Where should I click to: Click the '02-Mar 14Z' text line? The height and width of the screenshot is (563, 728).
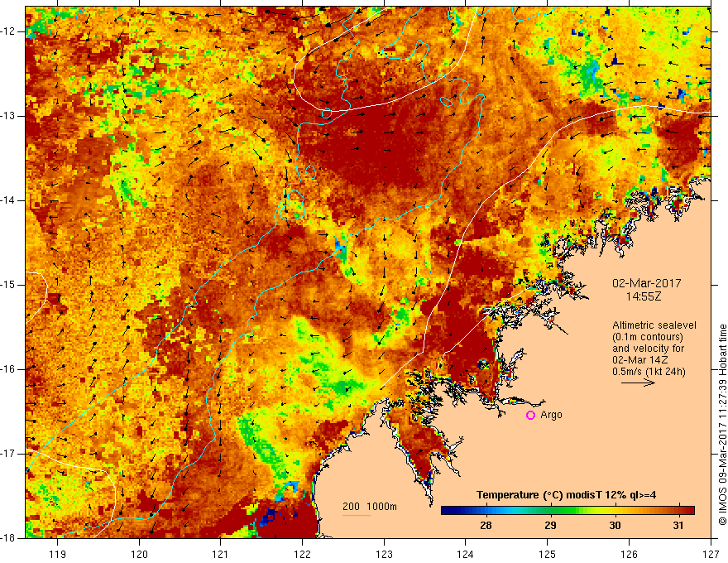(x=639, y=360)
